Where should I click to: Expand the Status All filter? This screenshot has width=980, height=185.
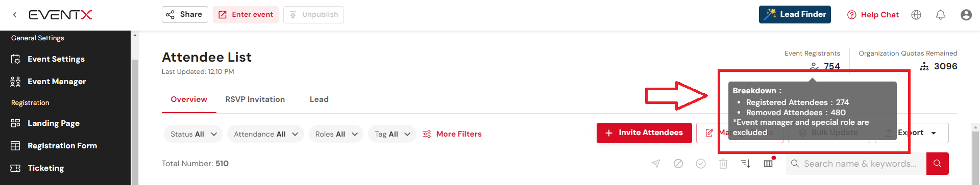point(193,134)
